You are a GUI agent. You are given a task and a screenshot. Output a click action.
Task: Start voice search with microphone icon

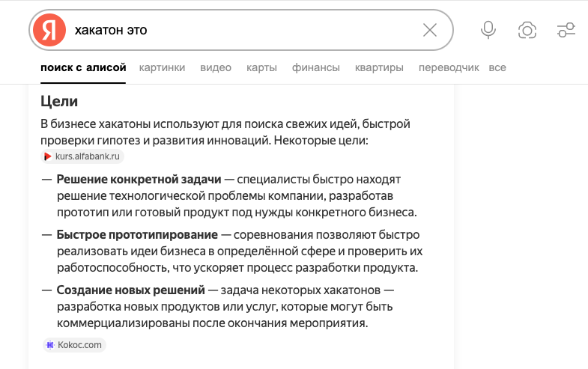tap(488, 30)
